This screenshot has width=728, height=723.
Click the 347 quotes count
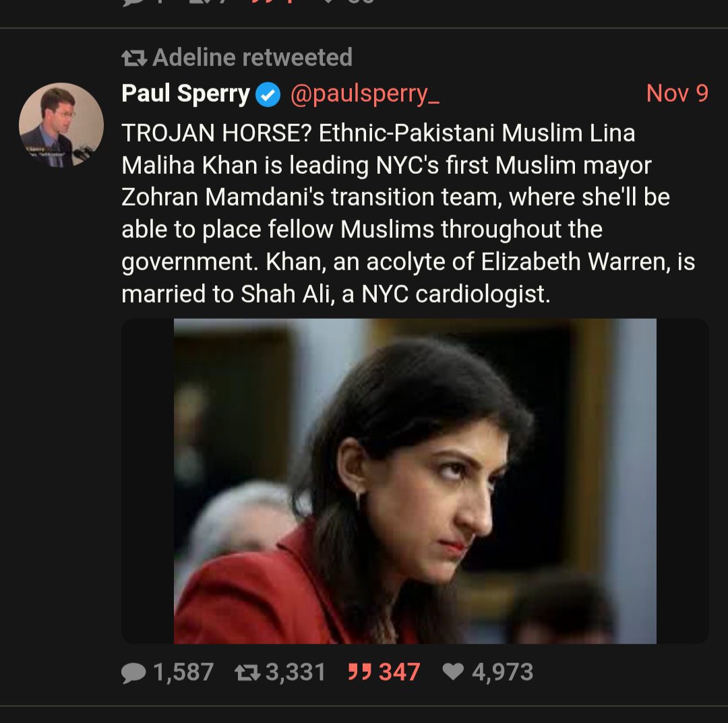399,672
